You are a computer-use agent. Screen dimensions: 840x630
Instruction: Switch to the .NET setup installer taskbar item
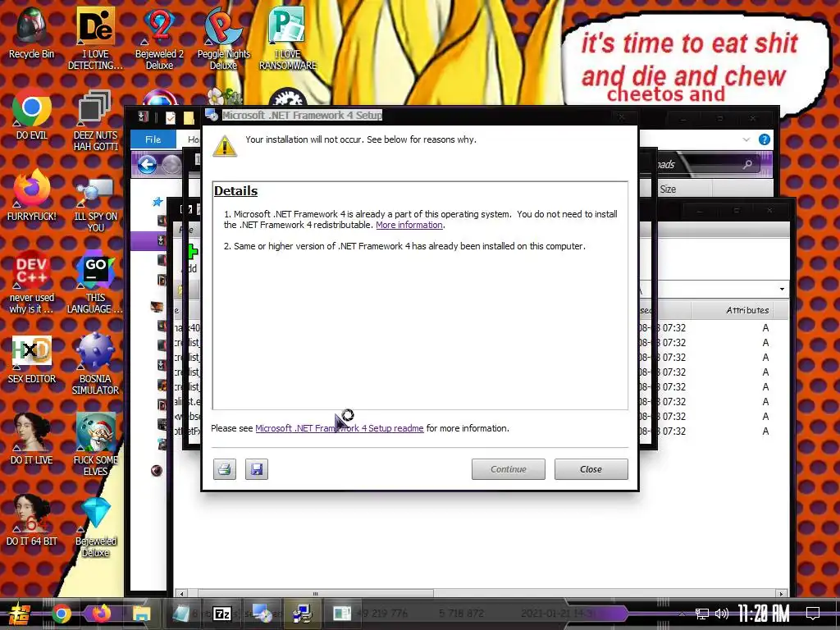(x=262, y=614)
